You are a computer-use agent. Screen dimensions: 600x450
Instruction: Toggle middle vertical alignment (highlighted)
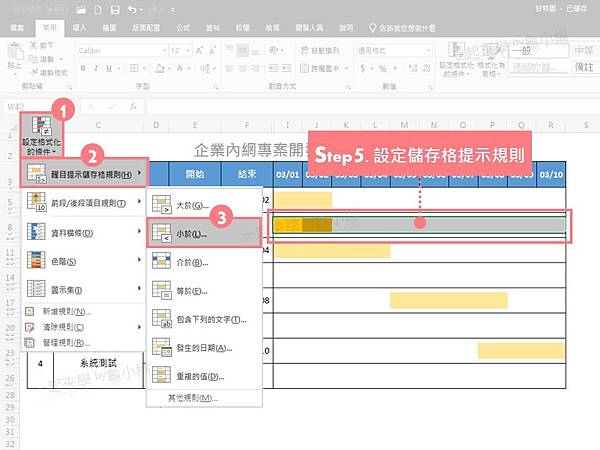pyautogui.click(x=243, y=50)
